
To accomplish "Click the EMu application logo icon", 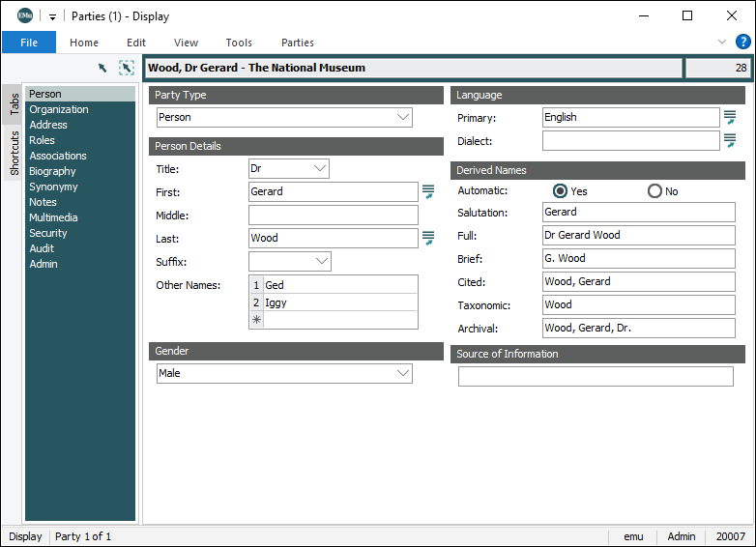I will [x=25, y=15].
